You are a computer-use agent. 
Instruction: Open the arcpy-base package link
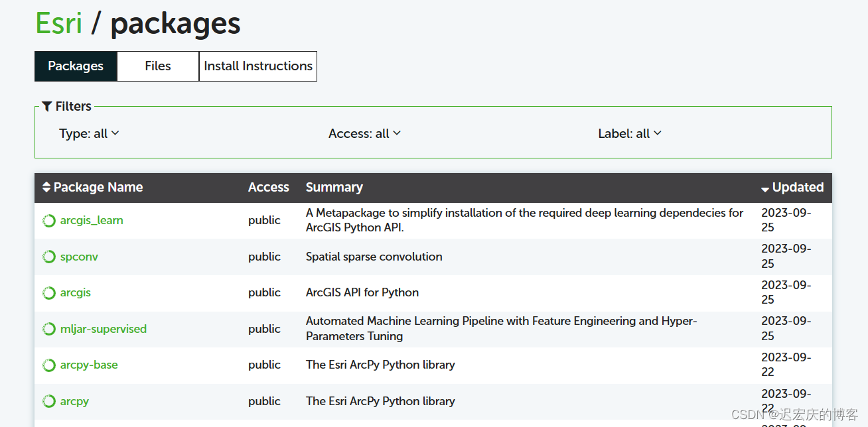[89, 365]
